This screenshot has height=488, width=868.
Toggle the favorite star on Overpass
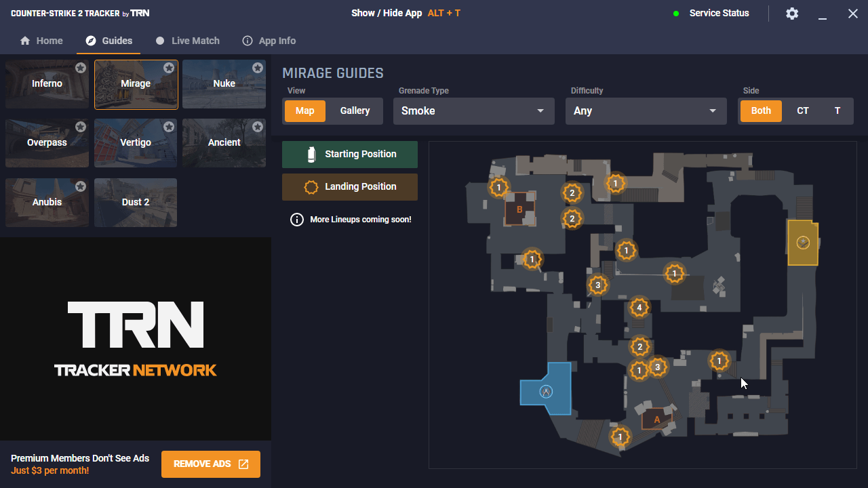click(x=81, y=127)
